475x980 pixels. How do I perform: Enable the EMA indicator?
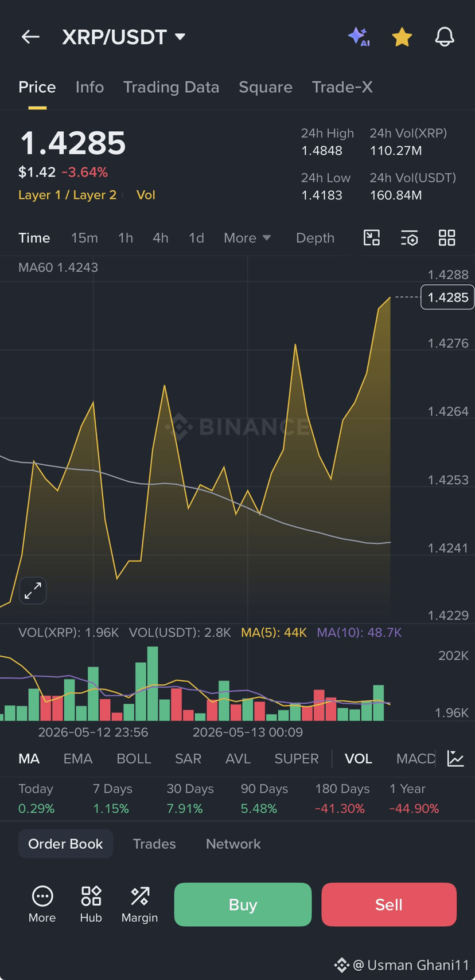pos(78,759)
